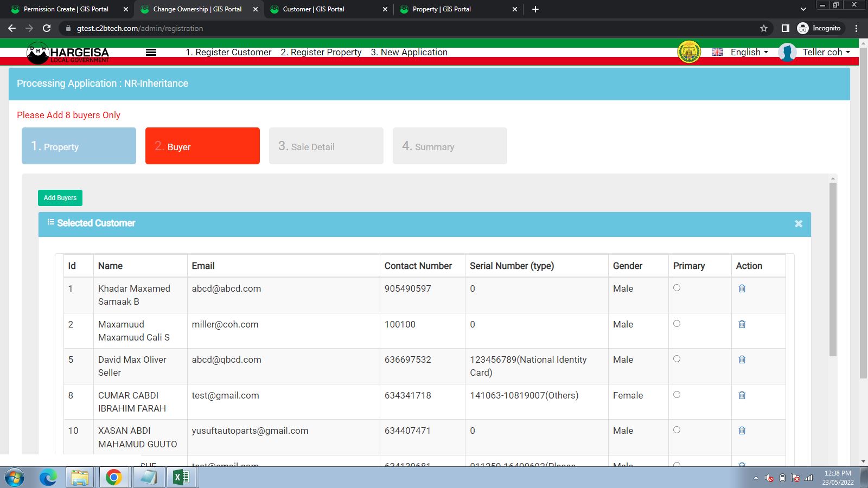The width and height of the screenshot is (868, 488).
Task: Click the Teller coh user avatar
Action: click(x=787, y=52)
